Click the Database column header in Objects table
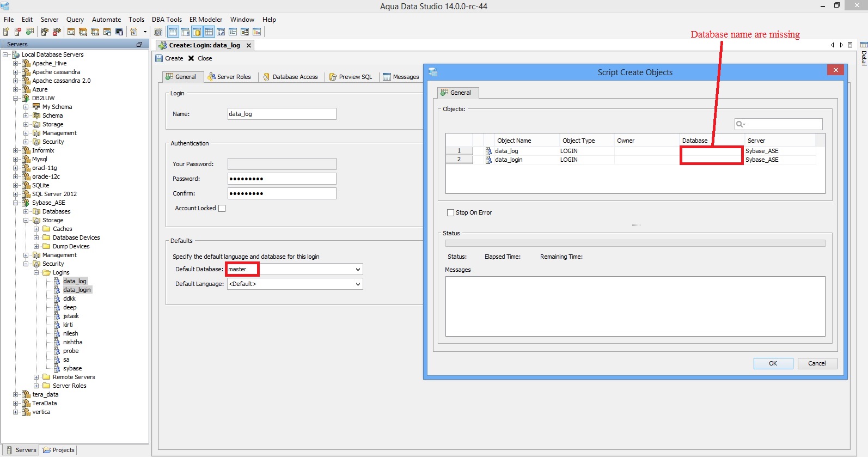The width and height of the screenshot is (868, 457). pos(712,141)
